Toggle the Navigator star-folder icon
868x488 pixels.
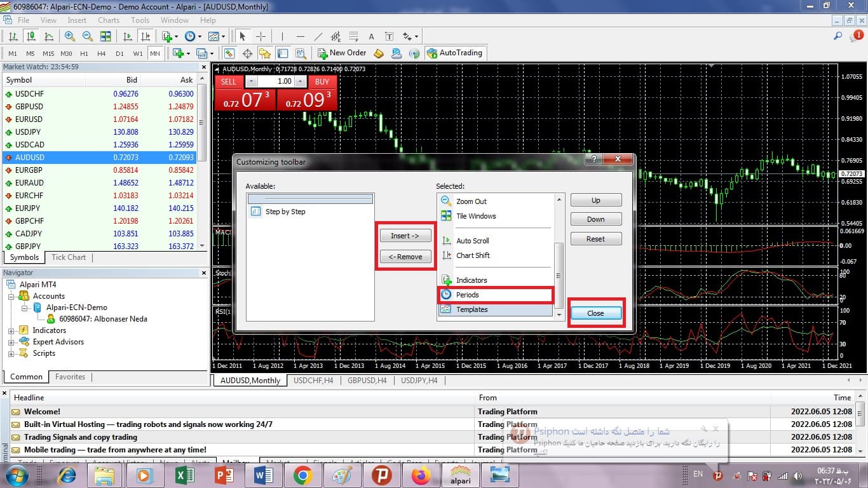point(265,53)
